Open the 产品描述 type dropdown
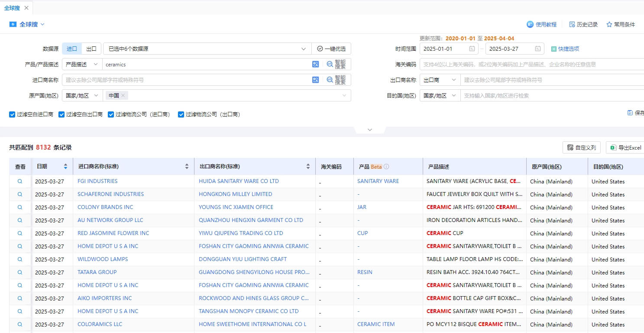Screen dimensions: 644x333 coord(82,64)
